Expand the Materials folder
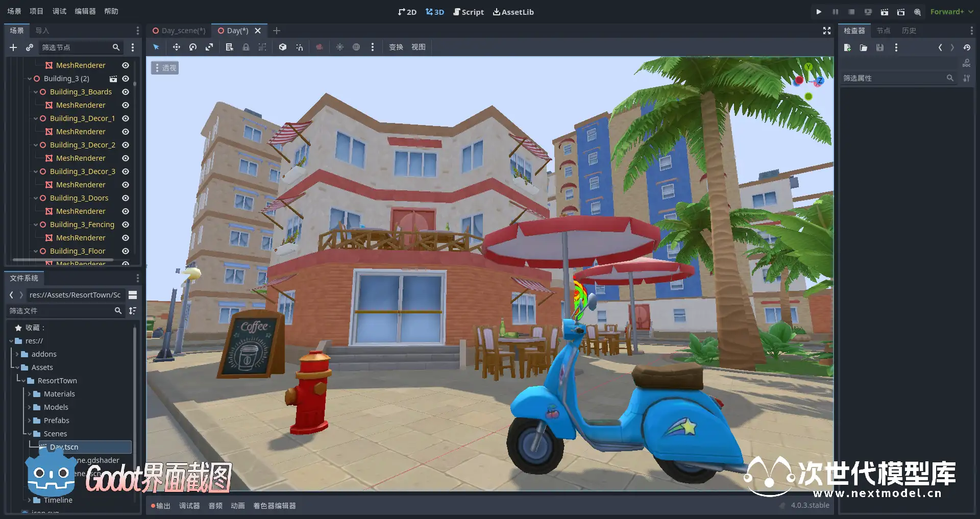This screenshot has height=519, width=980. pos(30,394)
